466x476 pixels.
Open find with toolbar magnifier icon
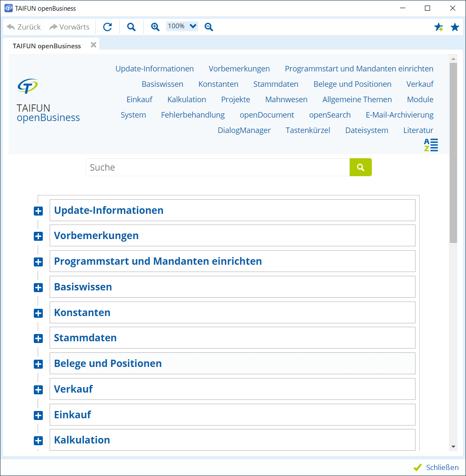131,27
